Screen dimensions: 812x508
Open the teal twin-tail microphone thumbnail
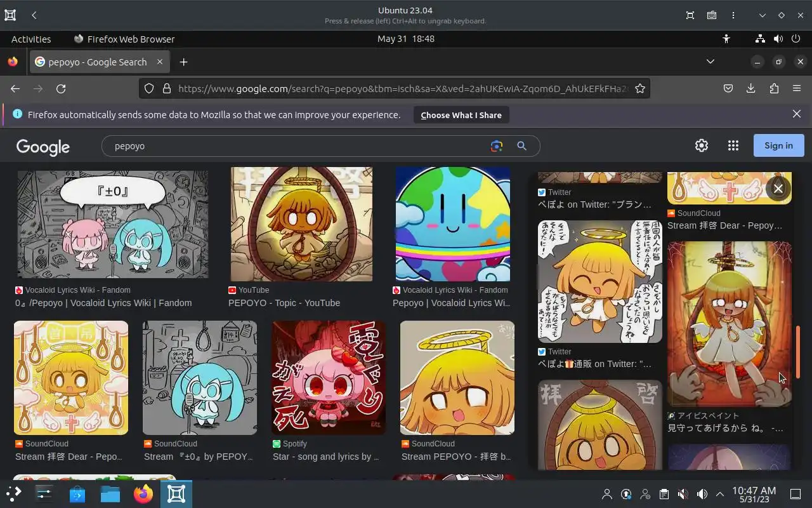click(200, 378)
